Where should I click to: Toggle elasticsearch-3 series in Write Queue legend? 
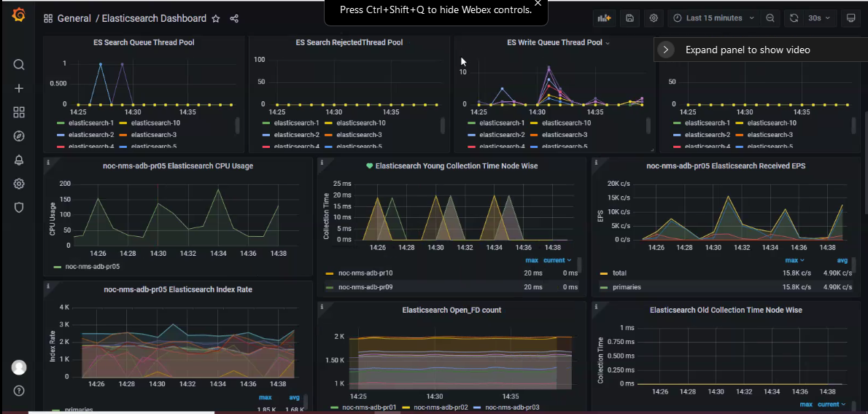(565, 135)
